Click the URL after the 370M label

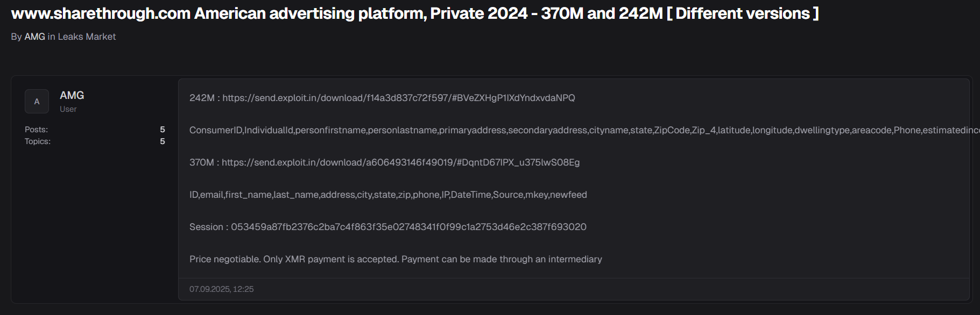(400, 162)
